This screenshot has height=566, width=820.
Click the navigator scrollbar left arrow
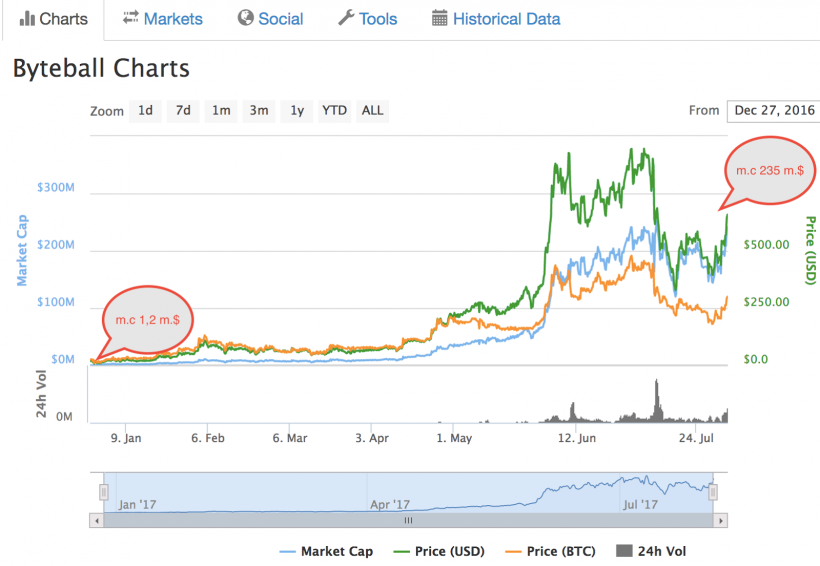click(x=96, y=521)
